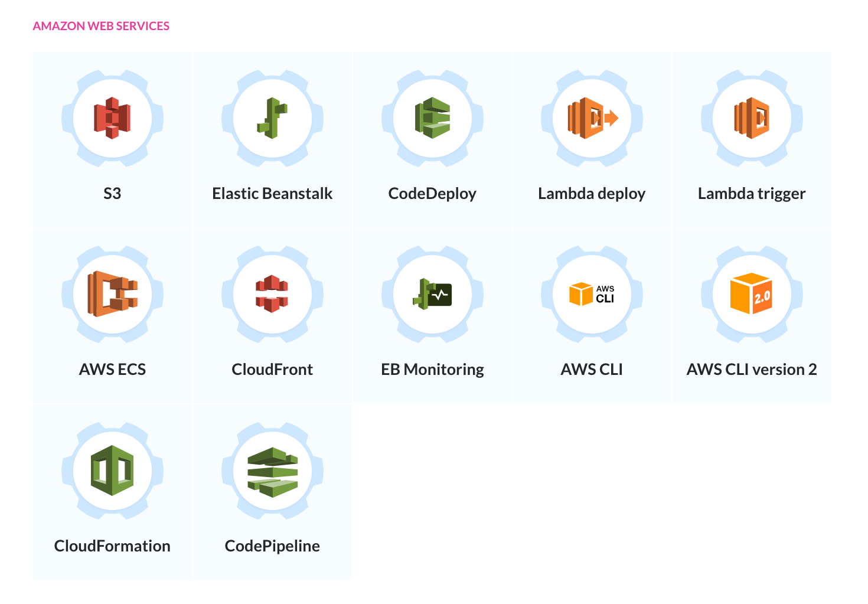Click the 'AWS CLI version 2' label
This screenshot has width=868, height=604.
click(x=752, y=370)
